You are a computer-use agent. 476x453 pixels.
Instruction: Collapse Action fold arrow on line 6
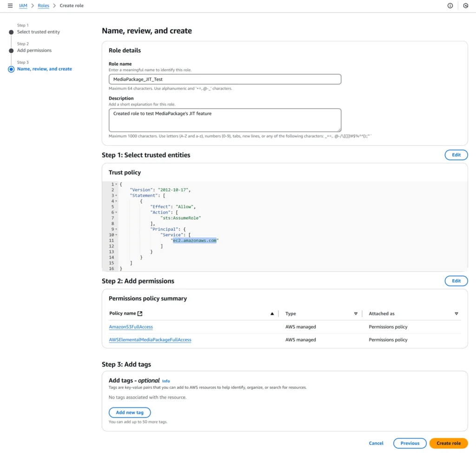coord(116,213)
